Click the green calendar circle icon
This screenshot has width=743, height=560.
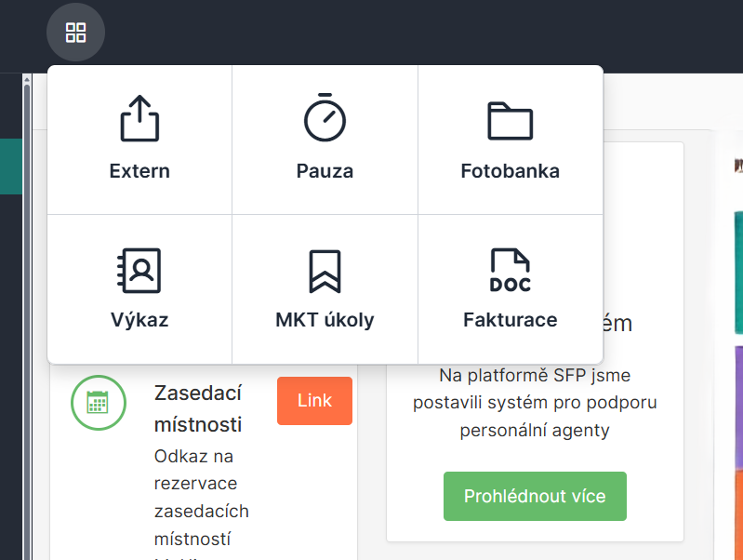pyautogui.click(x=98, y=401)
